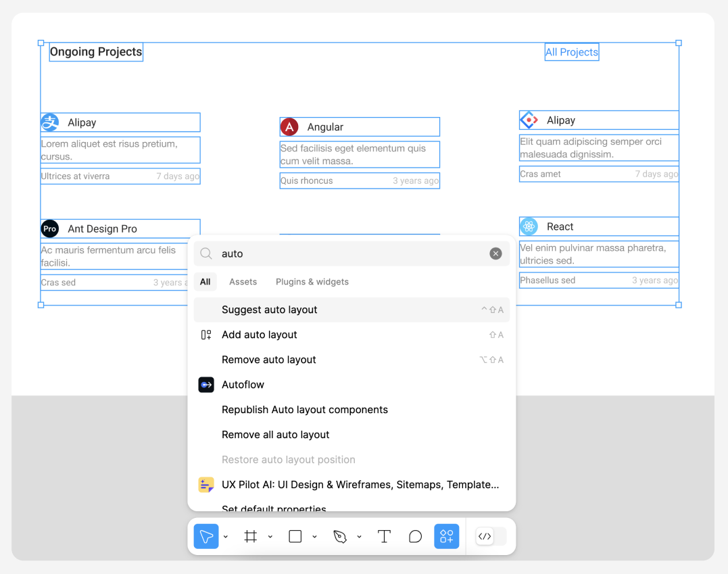Viewport: 728px width, 574px height.
Task: Click the top-left selection handle
Action: [41, 43]
